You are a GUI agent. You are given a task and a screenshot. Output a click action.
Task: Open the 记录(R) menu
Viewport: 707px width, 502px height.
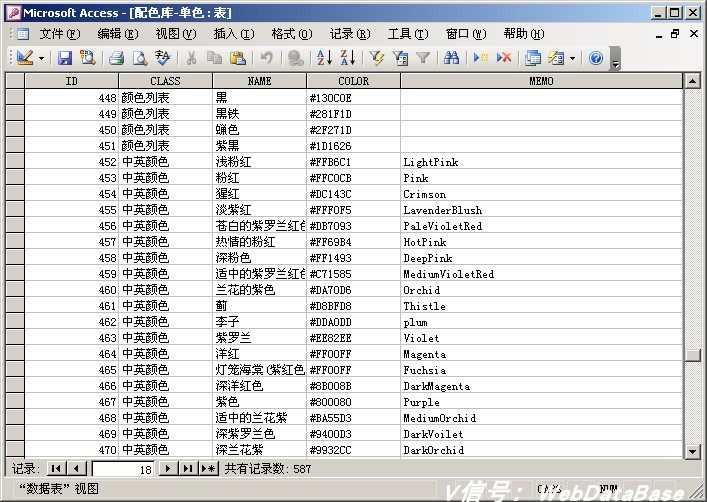pyautogui.click(x=350, y=34)
